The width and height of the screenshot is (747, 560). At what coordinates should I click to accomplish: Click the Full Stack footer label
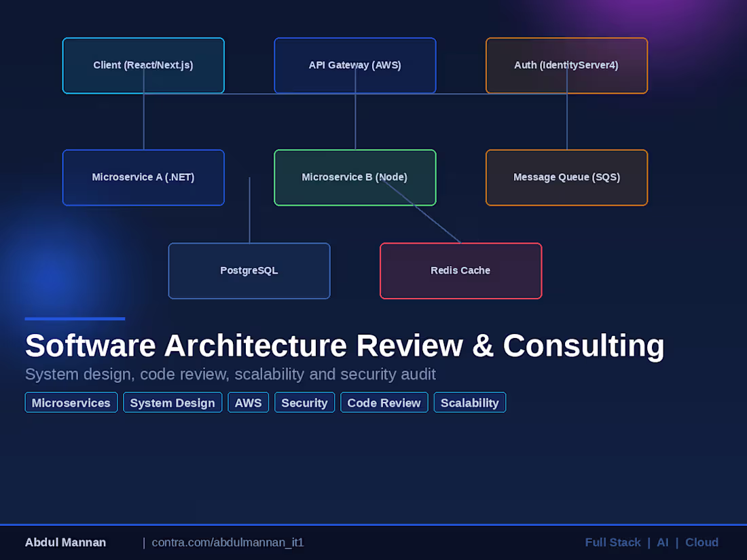pos(613,542)
